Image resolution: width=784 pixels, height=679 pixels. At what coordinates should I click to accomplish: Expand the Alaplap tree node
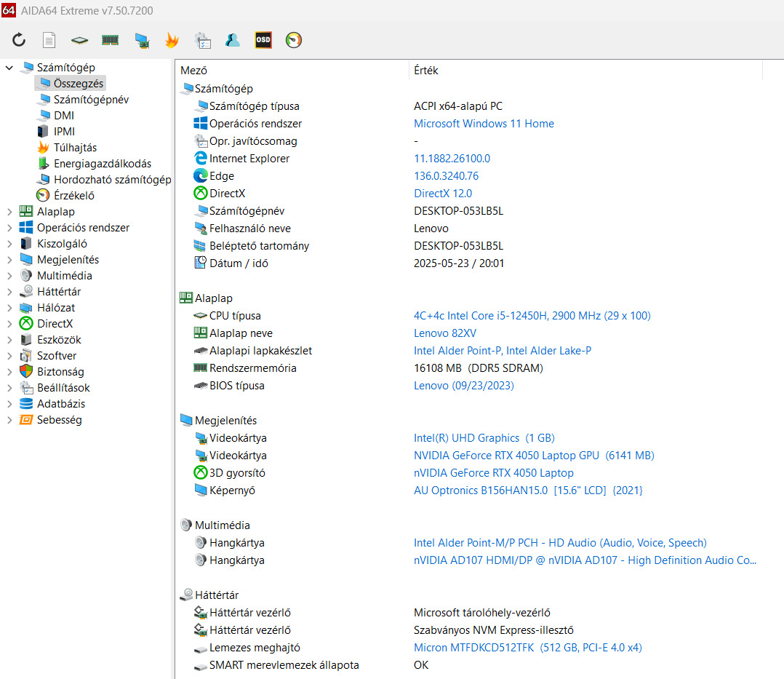[x=9, y=212]
